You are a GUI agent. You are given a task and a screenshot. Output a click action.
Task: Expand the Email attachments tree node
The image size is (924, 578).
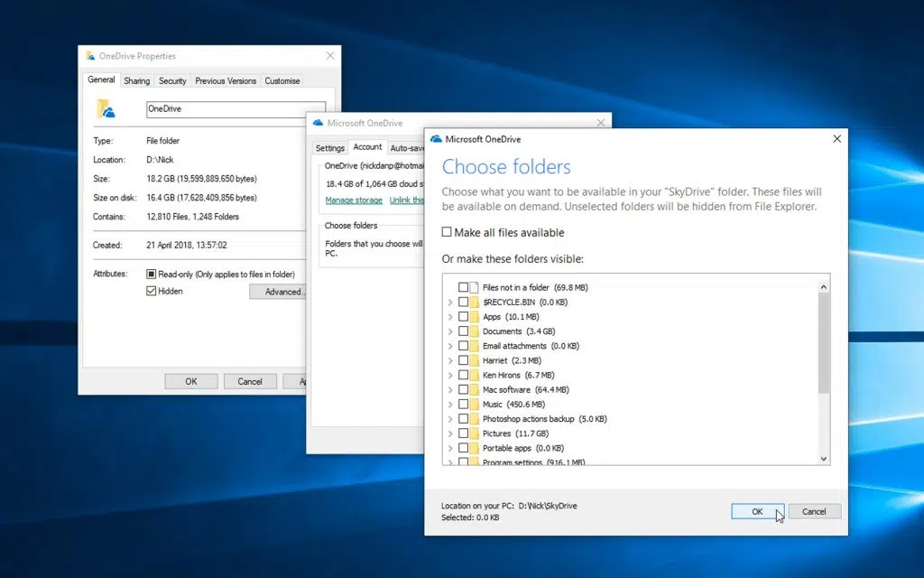point(450,346)
